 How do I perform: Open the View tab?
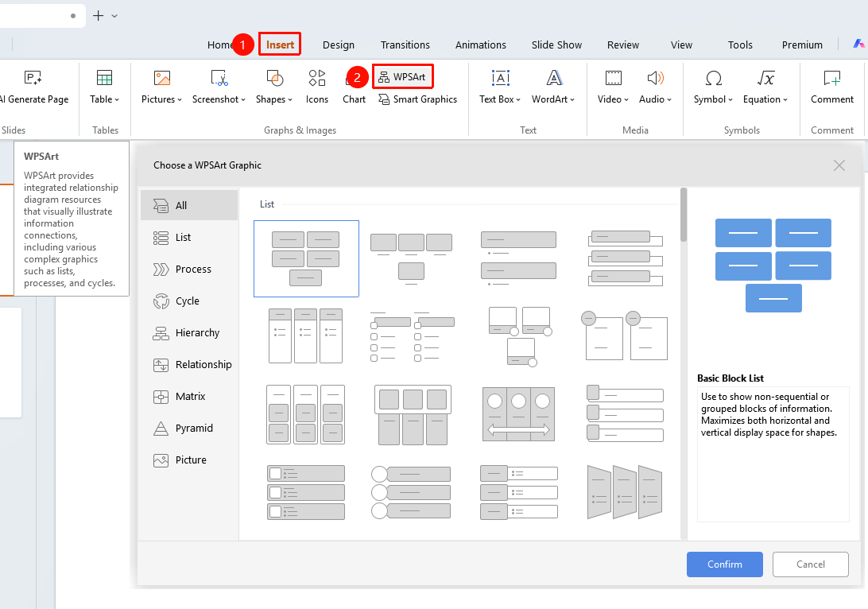pos(681,45)
